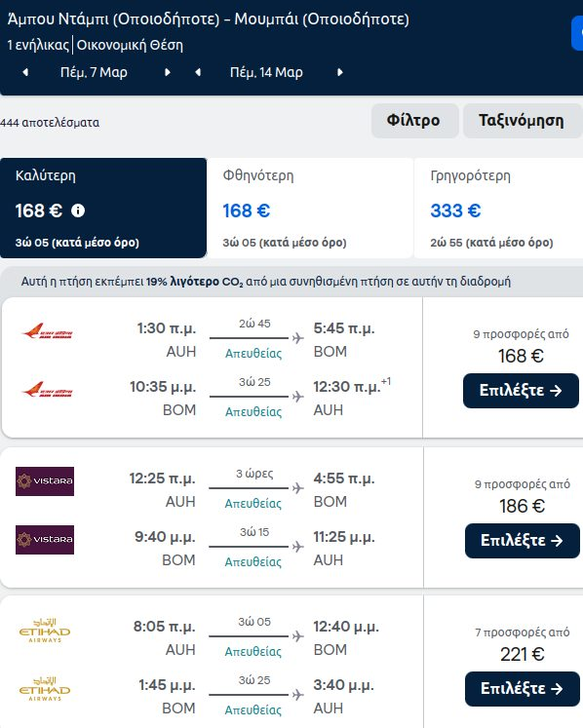
Task: Click departure date Πέμ. 7 Μαρ
Action: (x=94, y=72)
